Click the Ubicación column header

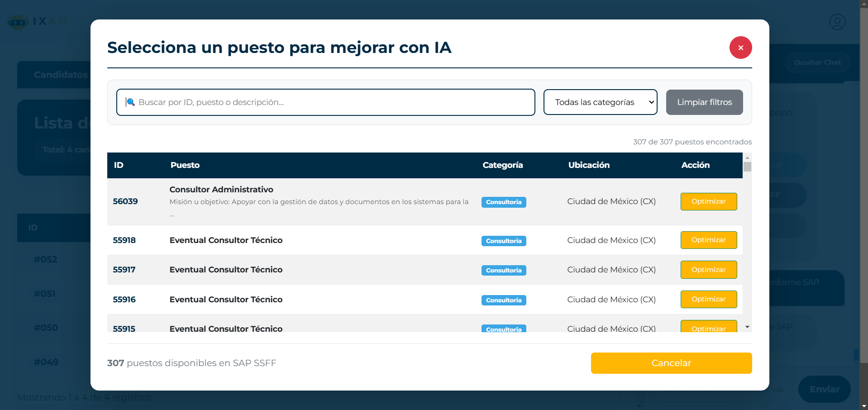click(589, 165)
